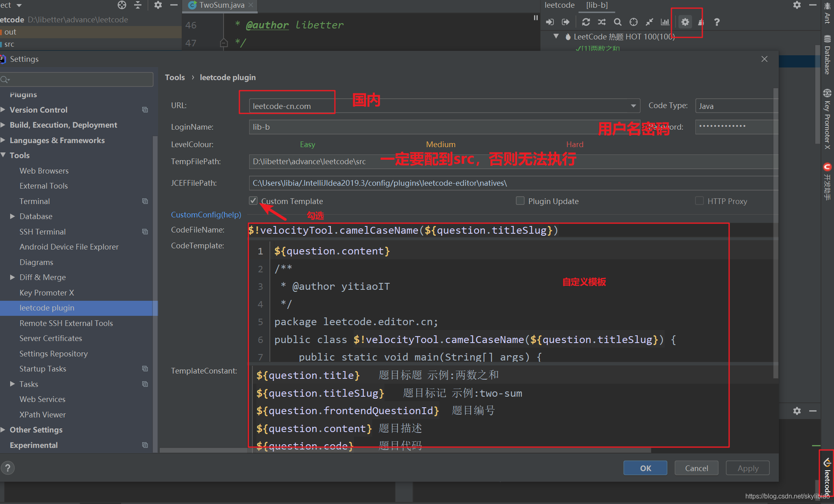Collapse all in leetcode tool window
The image size is (834, 504).
[649, 22]
